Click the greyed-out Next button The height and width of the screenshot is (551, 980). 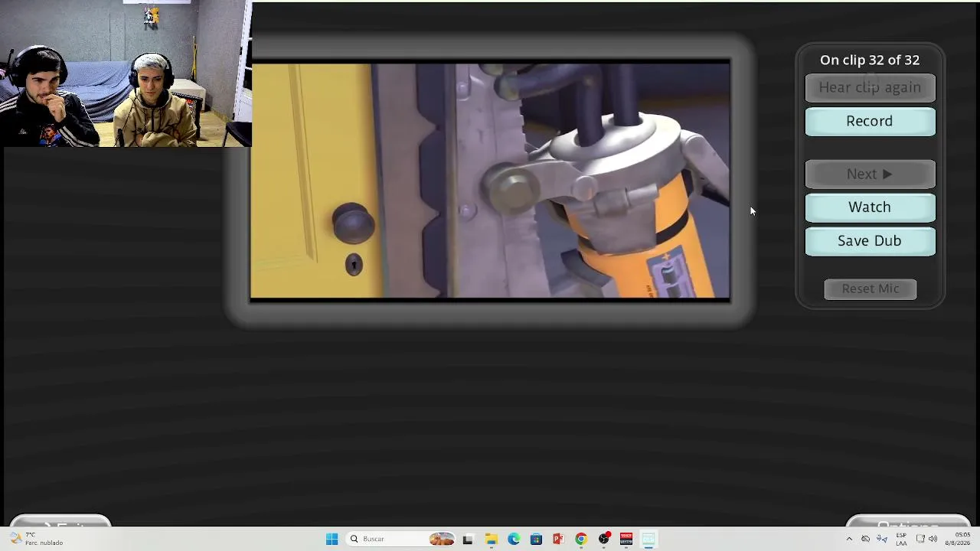[x=870, y=174]
